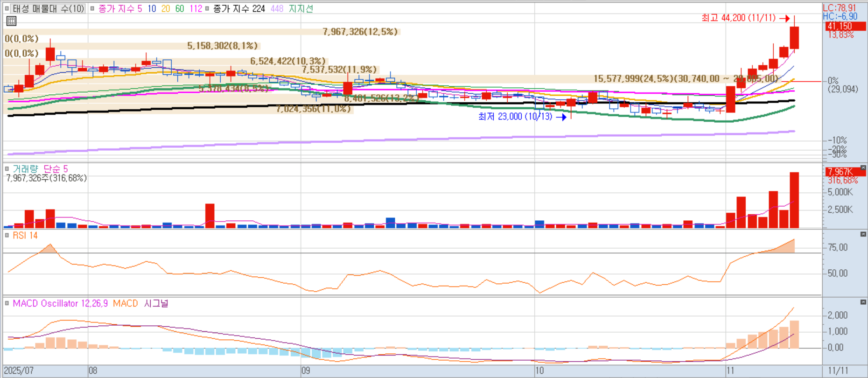
Task: Select the 112-period moving average label
Action: (x=196, y=8)
